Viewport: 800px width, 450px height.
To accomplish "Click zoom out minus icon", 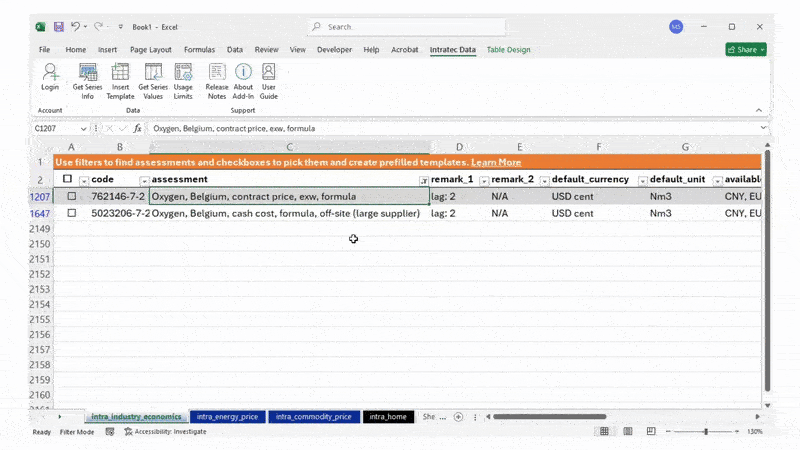I will tap(668, 432).
